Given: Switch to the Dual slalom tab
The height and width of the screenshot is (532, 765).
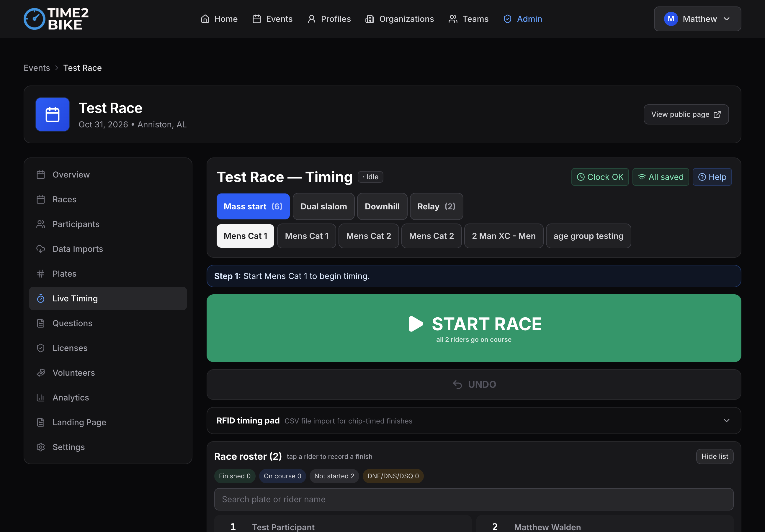Looking at the screenshot, I should coord(323,206).
